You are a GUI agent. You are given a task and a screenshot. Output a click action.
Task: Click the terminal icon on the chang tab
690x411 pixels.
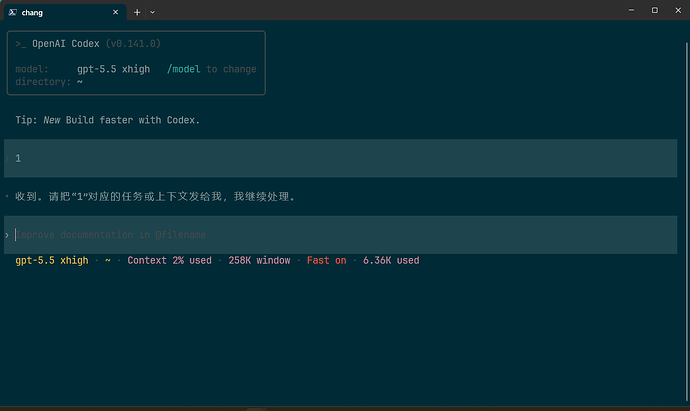13,12
